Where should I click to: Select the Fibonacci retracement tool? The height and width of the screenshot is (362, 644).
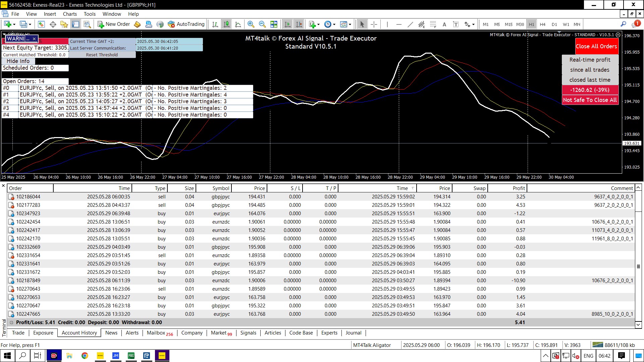coord(433,24)
